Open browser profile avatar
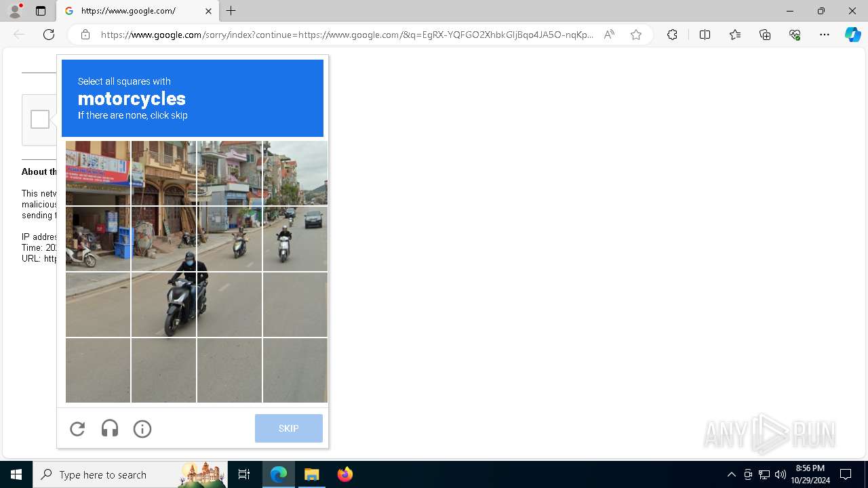The width and height of the screenshot is (868, 488). (14, 11)
